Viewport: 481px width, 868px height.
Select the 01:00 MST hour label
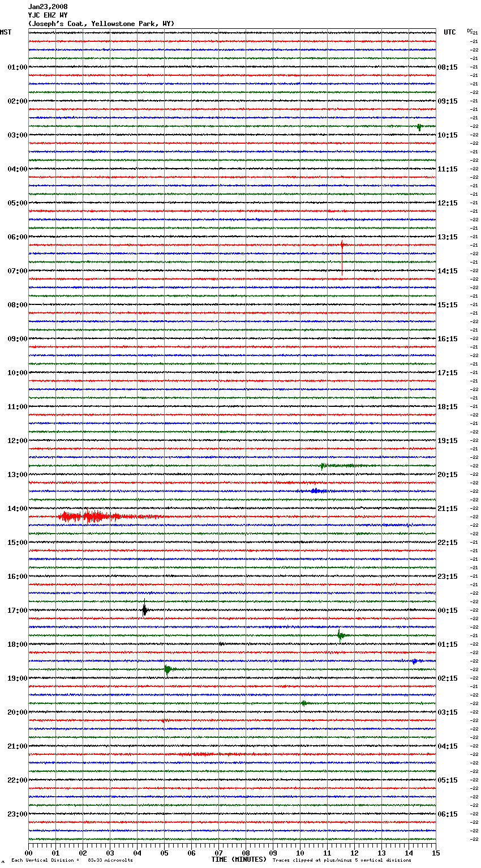[17, 67]
